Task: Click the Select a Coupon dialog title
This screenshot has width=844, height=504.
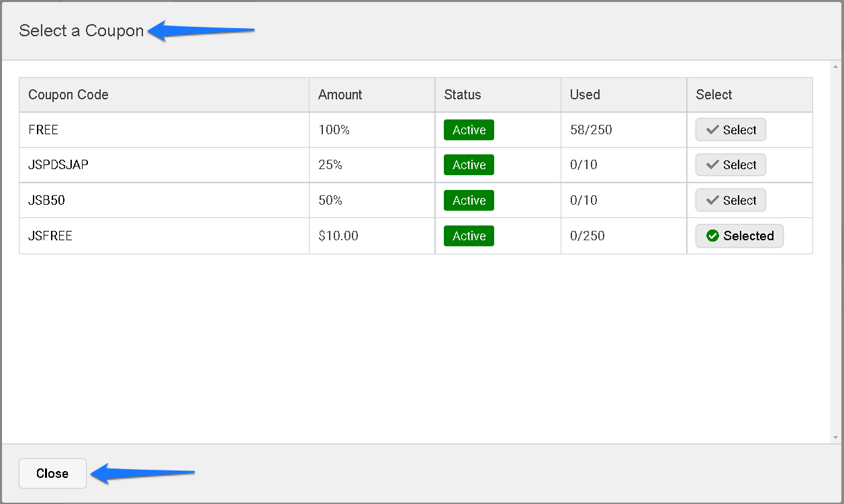Action: point(81,31)
